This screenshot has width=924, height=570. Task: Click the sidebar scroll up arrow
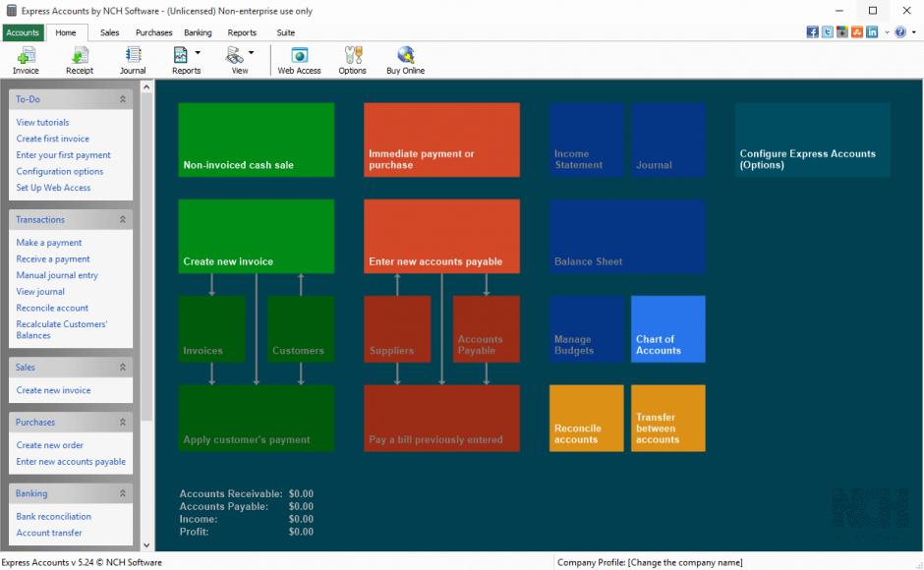[x=146, y=87]
